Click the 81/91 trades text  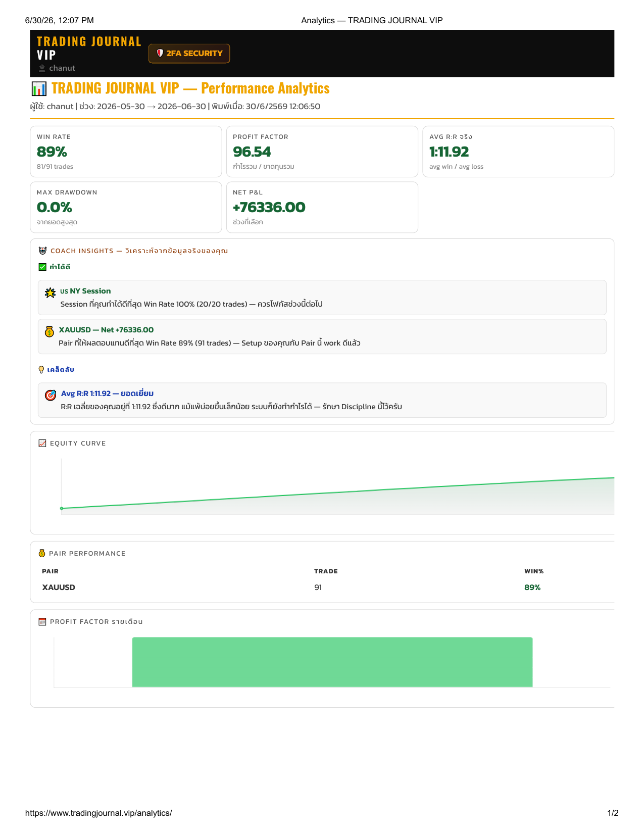coord(55,167)
